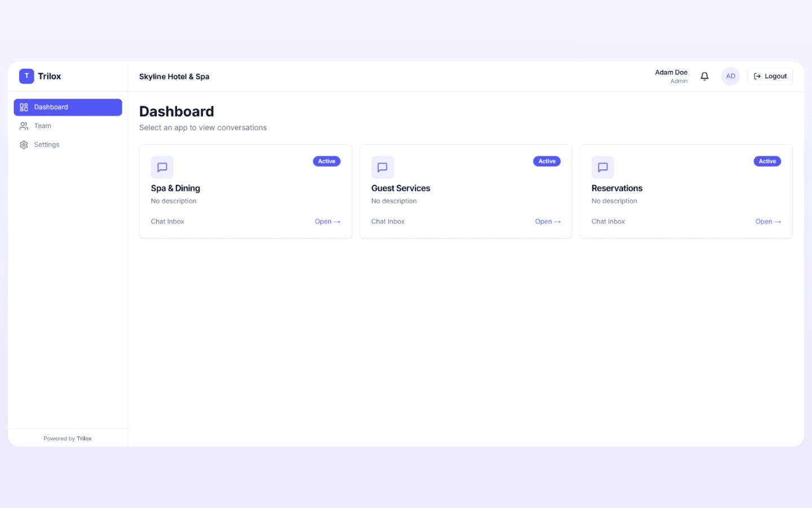Click the Spa & Dining chat bubble icon

pos(162,167)
